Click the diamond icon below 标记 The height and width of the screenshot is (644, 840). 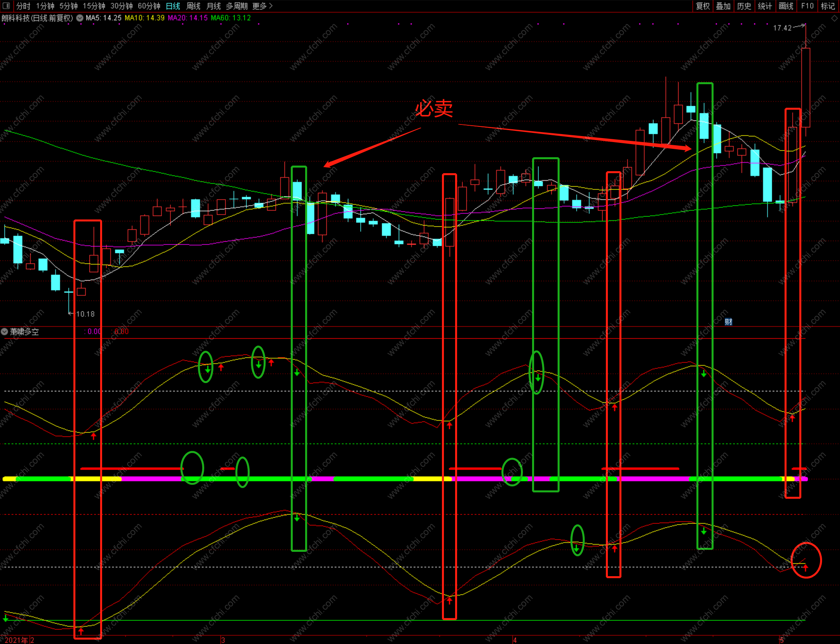pos(834,18)
